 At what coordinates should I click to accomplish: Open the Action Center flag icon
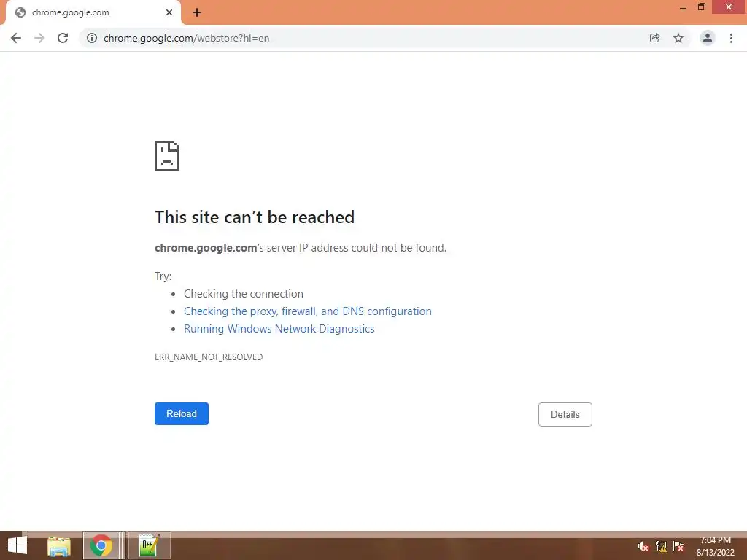678,546
